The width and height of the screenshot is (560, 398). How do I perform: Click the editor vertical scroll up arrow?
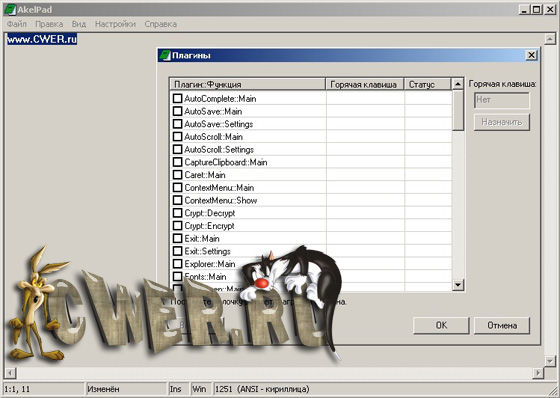point(549,39)
